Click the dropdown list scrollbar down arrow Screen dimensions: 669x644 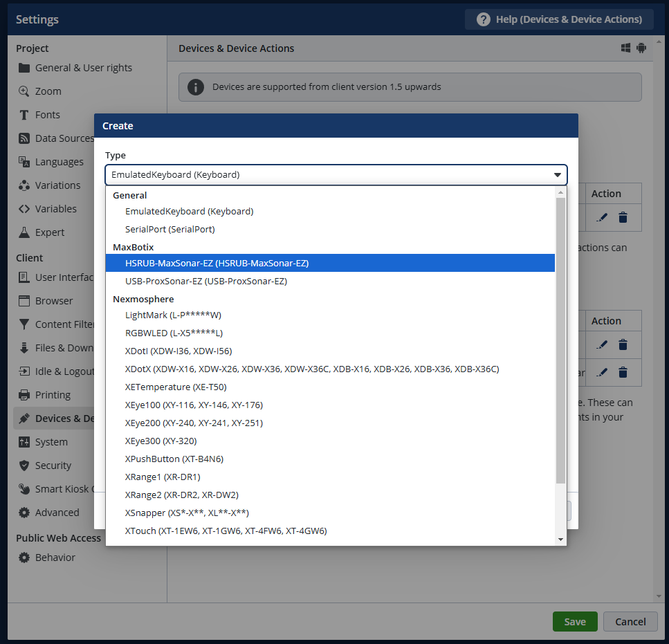560,540
